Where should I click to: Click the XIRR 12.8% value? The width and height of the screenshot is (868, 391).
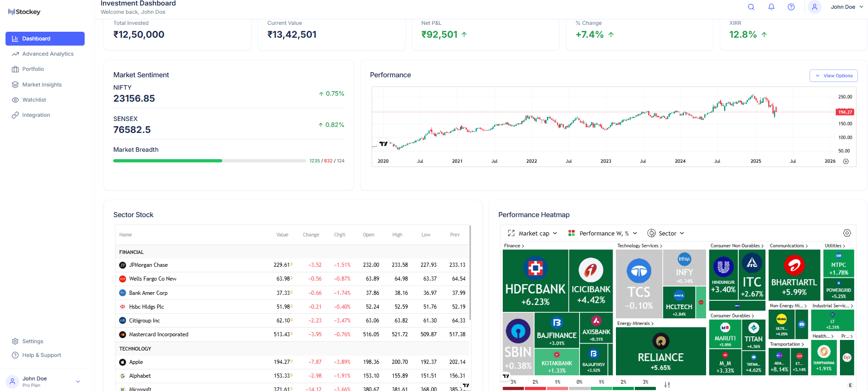tap(743, 34)
